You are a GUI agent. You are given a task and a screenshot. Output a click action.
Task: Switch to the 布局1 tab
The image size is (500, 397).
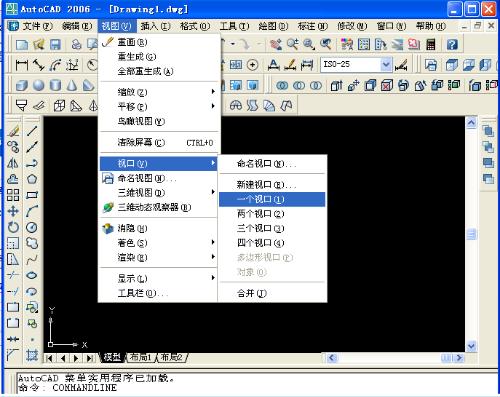[x=140, y=357]
